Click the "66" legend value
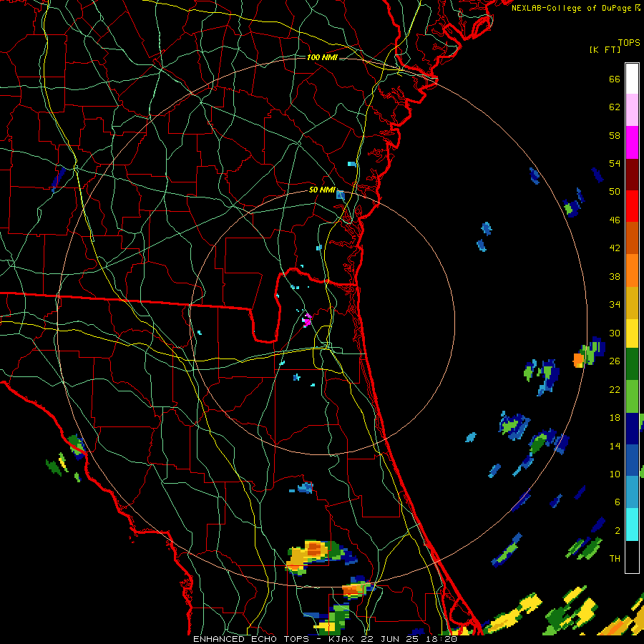 [615, 79]
